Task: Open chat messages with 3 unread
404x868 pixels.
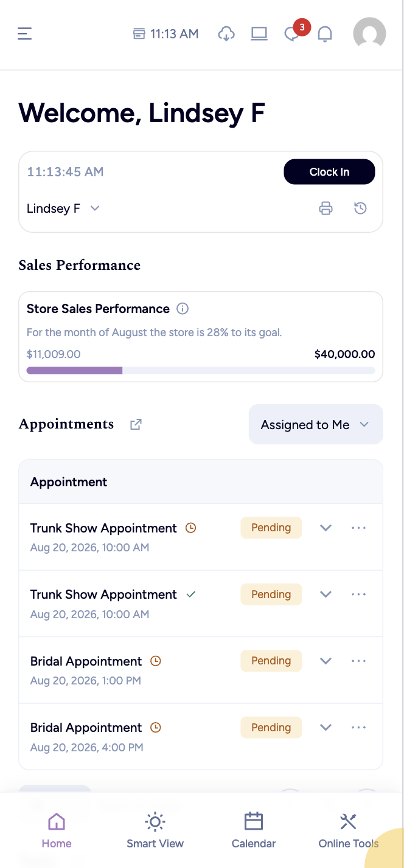Action: click(293, 33)
